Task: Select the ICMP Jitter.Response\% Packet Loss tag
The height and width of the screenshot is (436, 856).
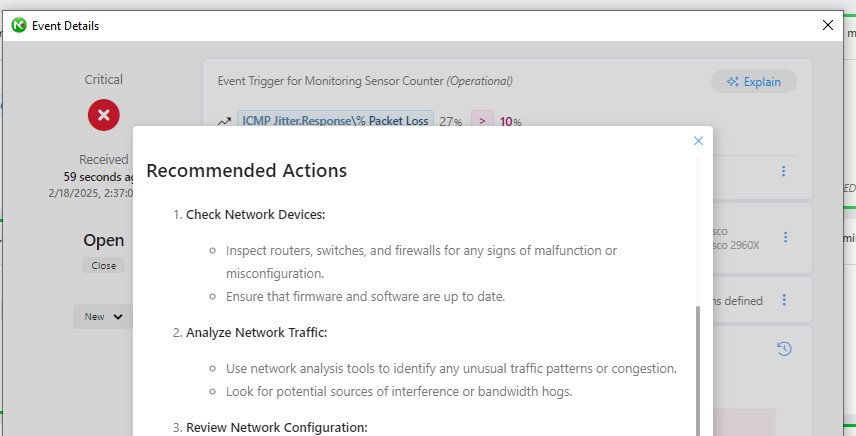Action: pyautogui.click(x=335, y=121)
